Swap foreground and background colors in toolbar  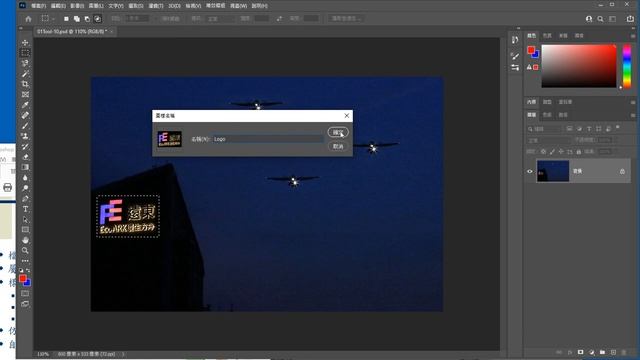point(28,270)
